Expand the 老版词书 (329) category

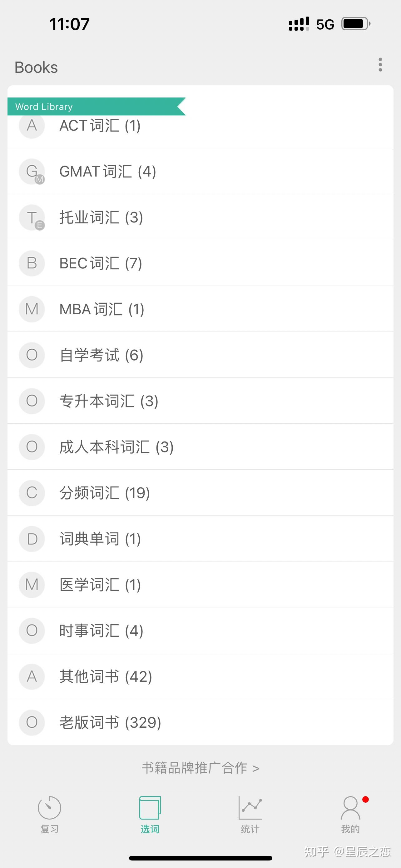200,722
